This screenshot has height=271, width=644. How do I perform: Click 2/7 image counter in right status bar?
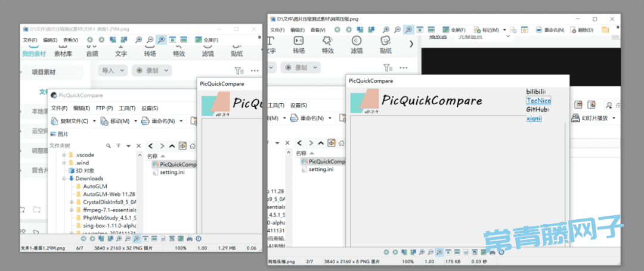coord(309,261)
